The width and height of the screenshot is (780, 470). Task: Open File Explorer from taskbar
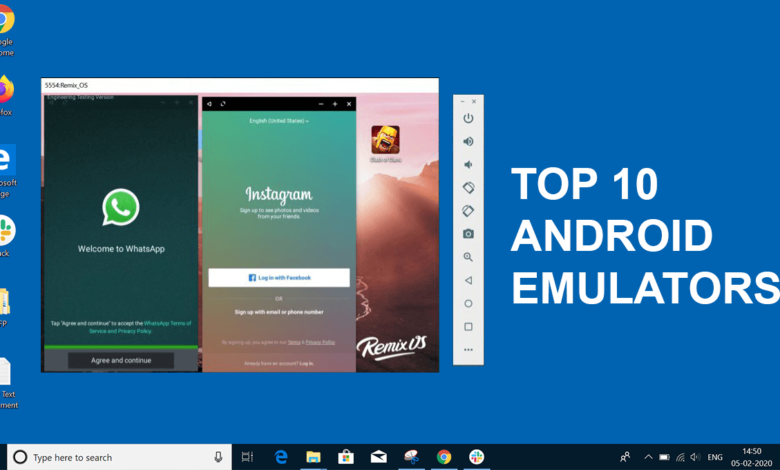tap(313, 457)
